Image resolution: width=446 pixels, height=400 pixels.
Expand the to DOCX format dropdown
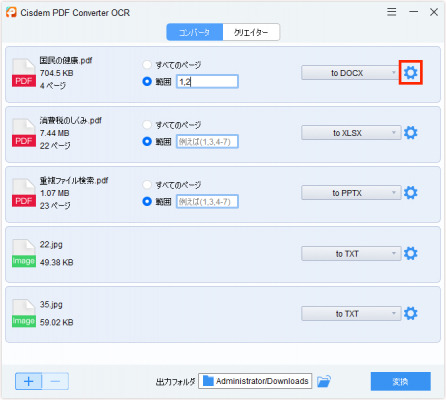click(351, 73)
